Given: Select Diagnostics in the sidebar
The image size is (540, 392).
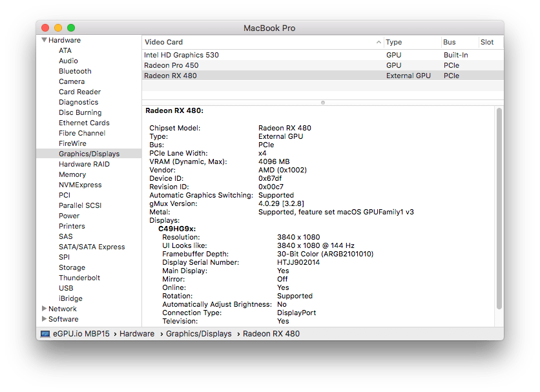Looking at the screenshot, I should pyautogui.click(x=79, y=102).
